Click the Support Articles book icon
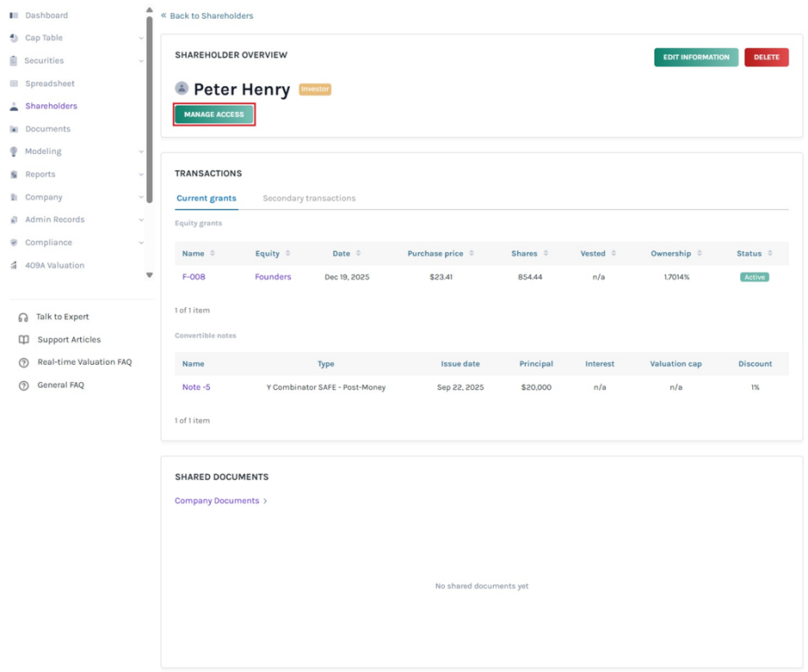This screenshot has height=672, width=808. click(x=24, y=340)
